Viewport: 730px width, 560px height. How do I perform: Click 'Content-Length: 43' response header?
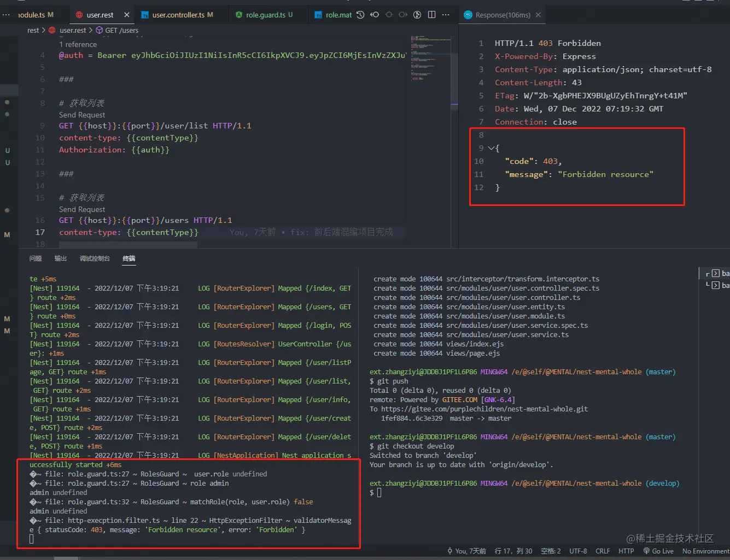click(x=538, y=82)
